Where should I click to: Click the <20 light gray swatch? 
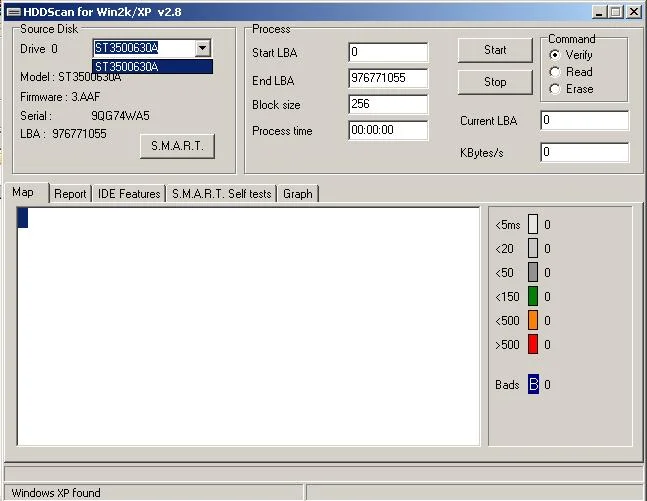(x=533, y=248)
